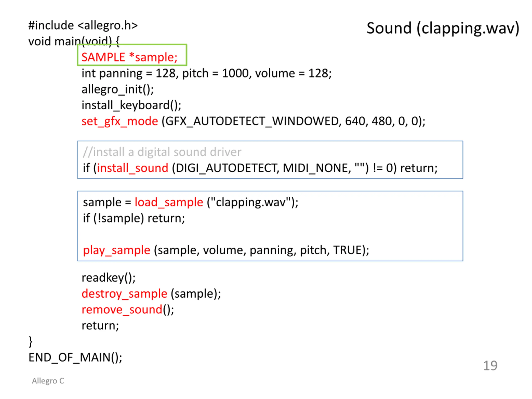Viewport: 532px width, 399px height.
Task: Click the GFX_AUTODETECT_WINDOWED argument text
Action: pyautogui.click(x=252, y=121)
